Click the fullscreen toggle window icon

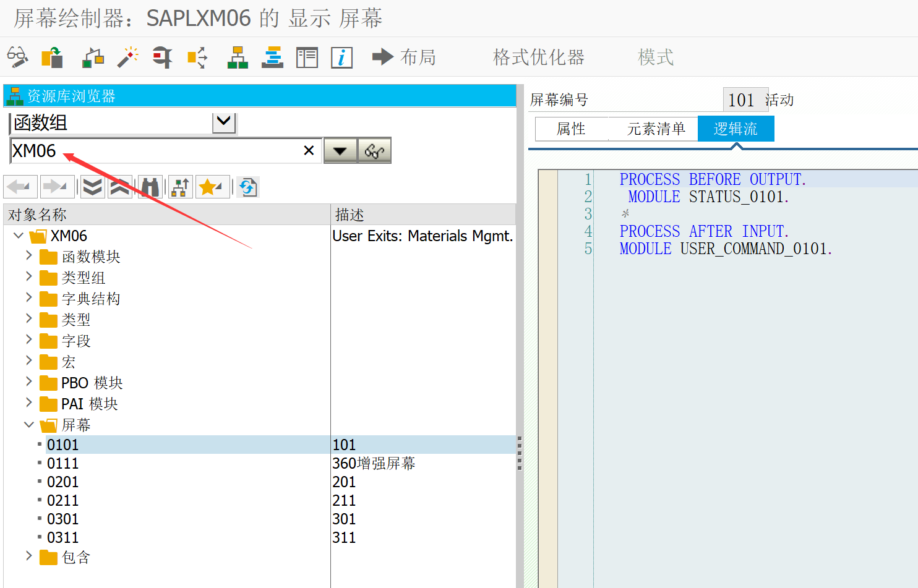point(307,57)
